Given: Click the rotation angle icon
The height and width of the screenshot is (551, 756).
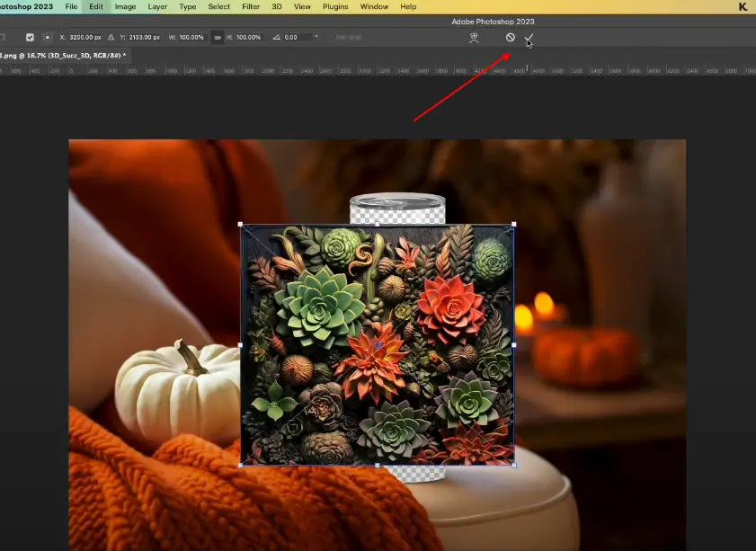Looking at the screenshot, I should click(x=277, y=38).
